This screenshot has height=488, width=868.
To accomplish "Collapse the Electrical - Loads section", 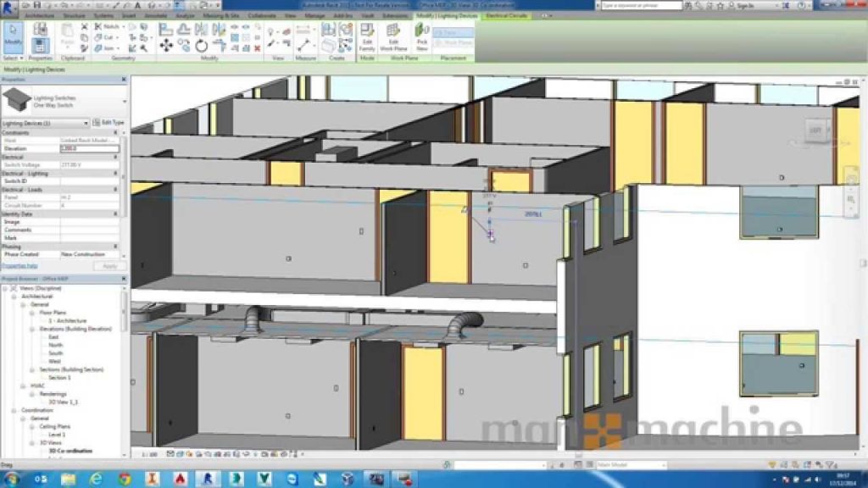I will (x=116, y=189).
